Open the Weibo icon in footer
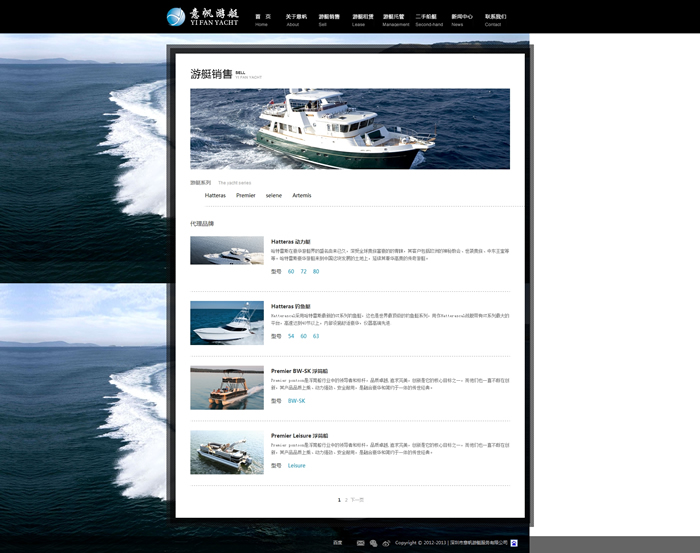 coord(386,543)
